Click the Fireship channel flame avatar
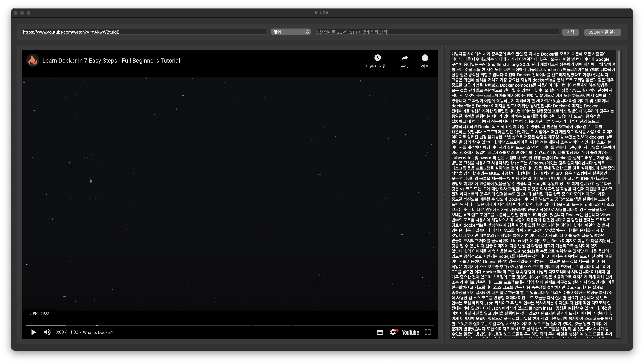The height and width of the screenshot is (364, 644). tap(33, 61)
